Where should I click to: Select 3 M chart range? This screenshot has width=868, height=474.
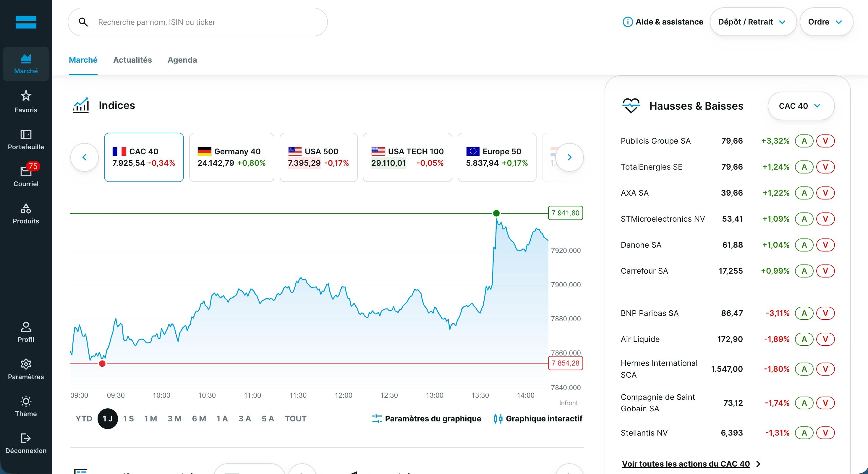click(x=174, y=419)
